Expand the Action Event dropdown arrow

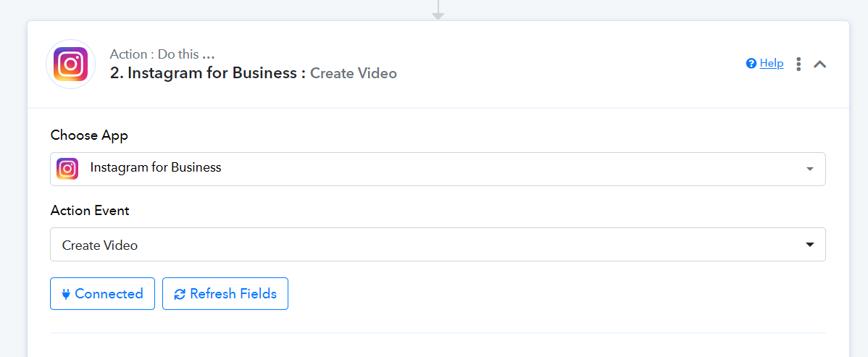coord(810,244)
